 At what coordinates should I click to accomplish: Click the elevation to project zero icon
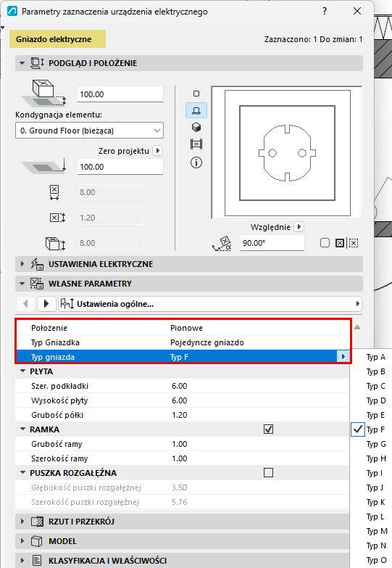click(43, 165)
